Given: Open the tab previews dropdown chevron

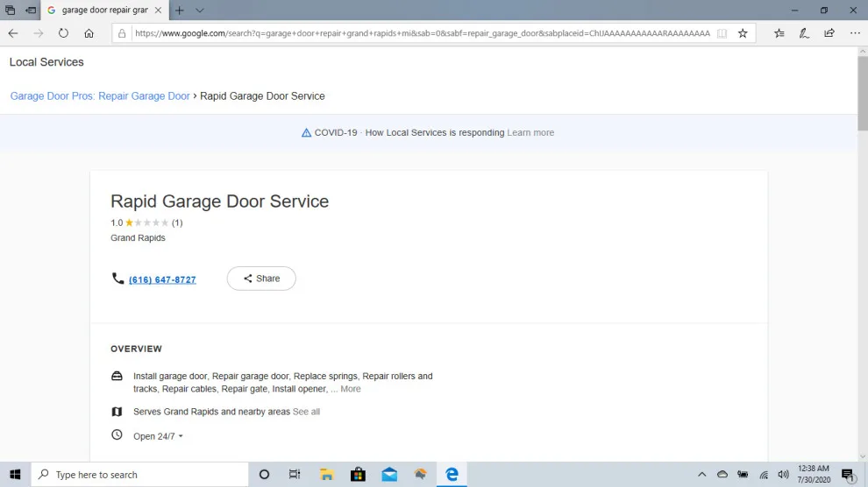Looking at the screenshot, I should coord(200,10).
